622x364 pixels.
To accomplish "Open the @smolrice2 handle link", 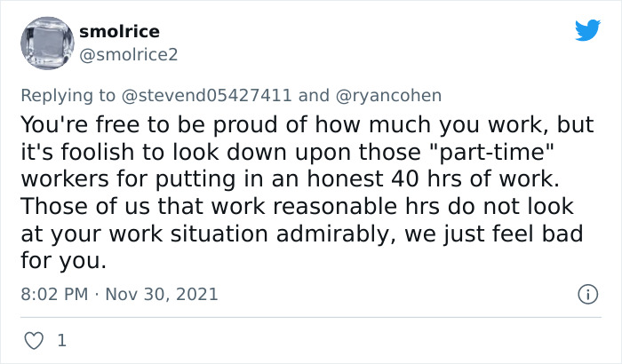I will click(x=129, y=54).
